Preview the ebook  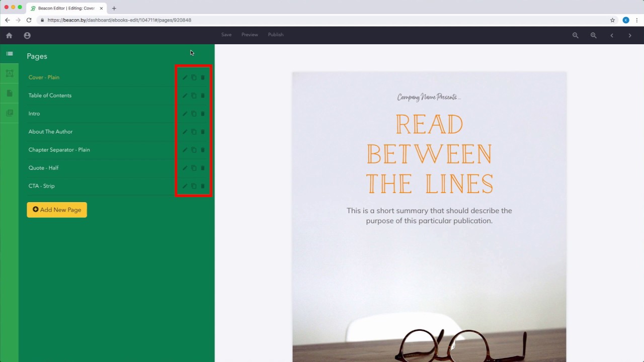[x=250, y=35]
